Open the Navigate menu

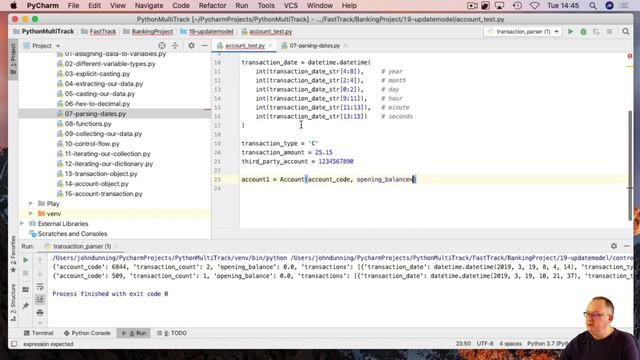[149, 6]
